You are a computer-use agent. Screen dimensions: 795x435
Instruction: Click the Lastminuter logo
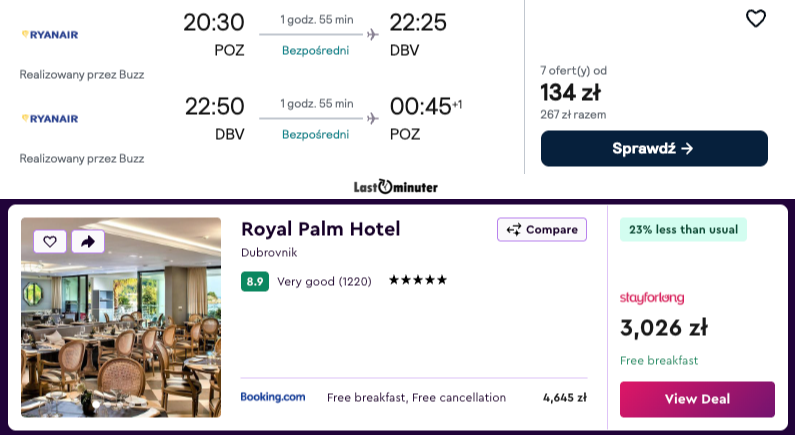396,187
